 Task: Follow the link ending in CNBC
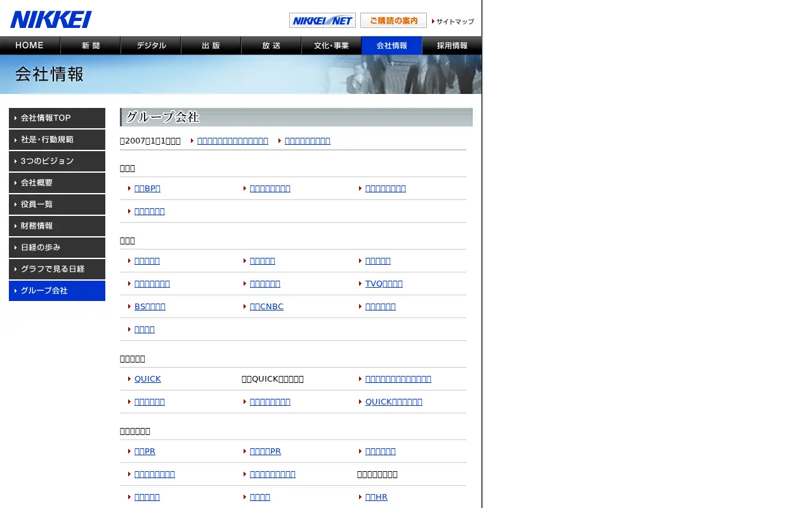(266, 307)
